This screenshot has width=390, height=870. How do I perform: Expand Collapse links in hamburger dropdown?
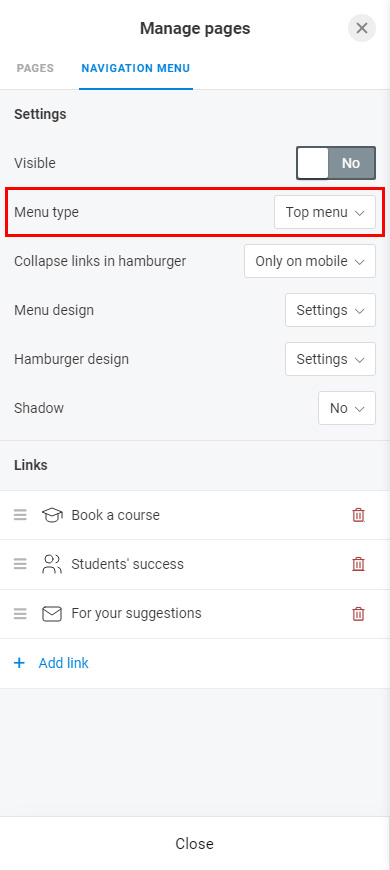[310, 261]
